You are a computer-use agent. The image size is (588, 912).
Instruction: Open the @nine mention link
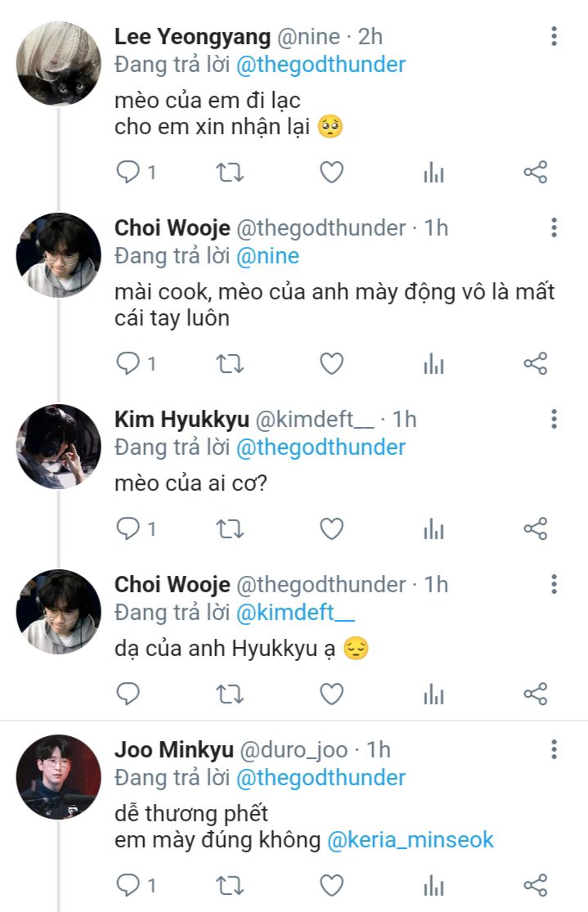pyautogui.click(x=267, y=256)
